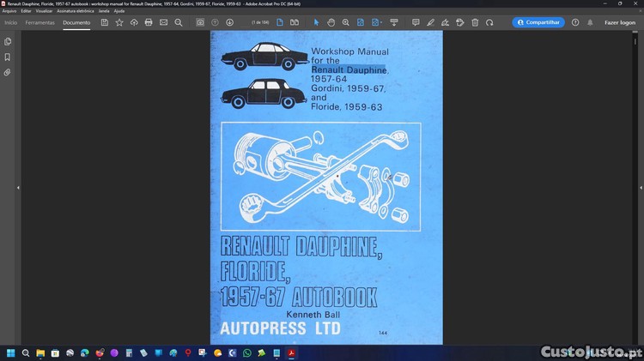The width and height of the screenshot is (644, 361).
Task: Go to next page with down arrow
Action: tap(229, 22)
